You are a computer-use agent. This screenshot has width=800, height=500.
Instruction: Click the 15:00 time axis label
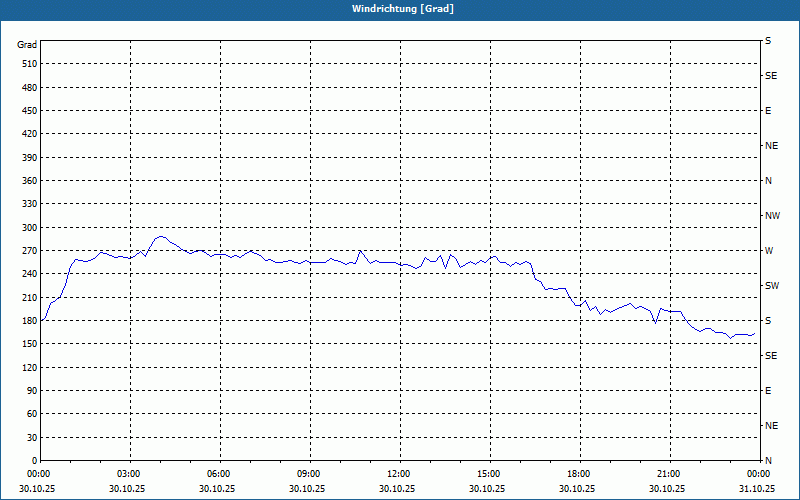point(490,474)
